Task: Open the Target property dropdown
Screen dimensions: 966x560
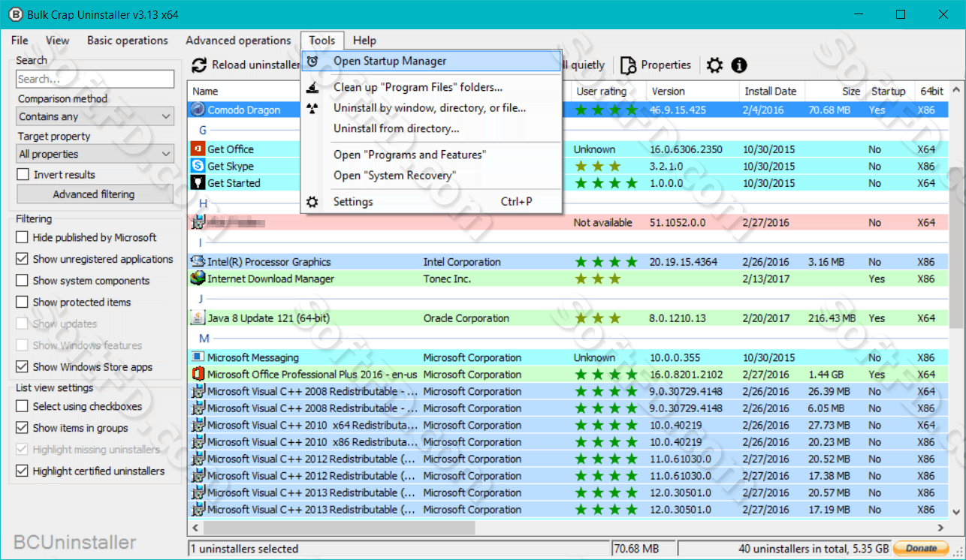Action: click(x=95, y=154)
